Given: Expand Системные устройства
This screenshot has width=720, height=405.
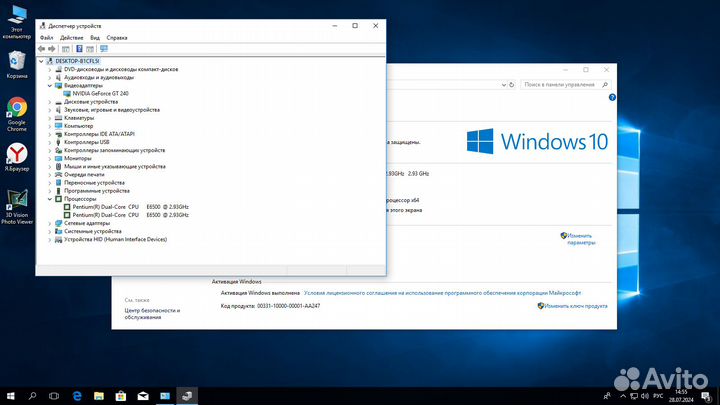Looking at the screenshot, I should [50, 231].
